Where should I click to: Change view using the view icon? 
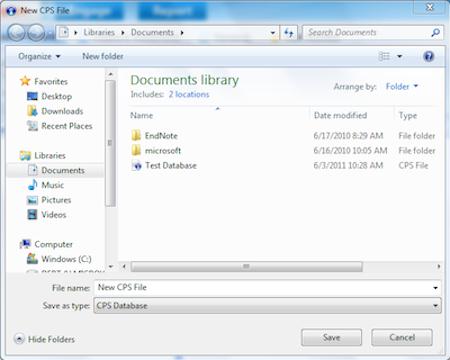tap(384, 56)
